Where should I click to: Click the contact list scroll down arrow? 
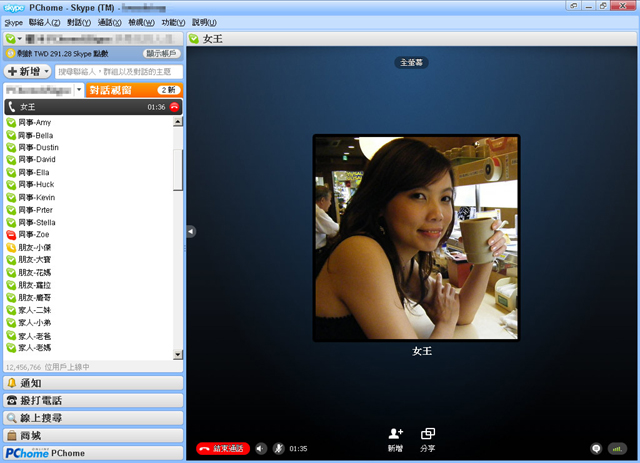(178, 354)
